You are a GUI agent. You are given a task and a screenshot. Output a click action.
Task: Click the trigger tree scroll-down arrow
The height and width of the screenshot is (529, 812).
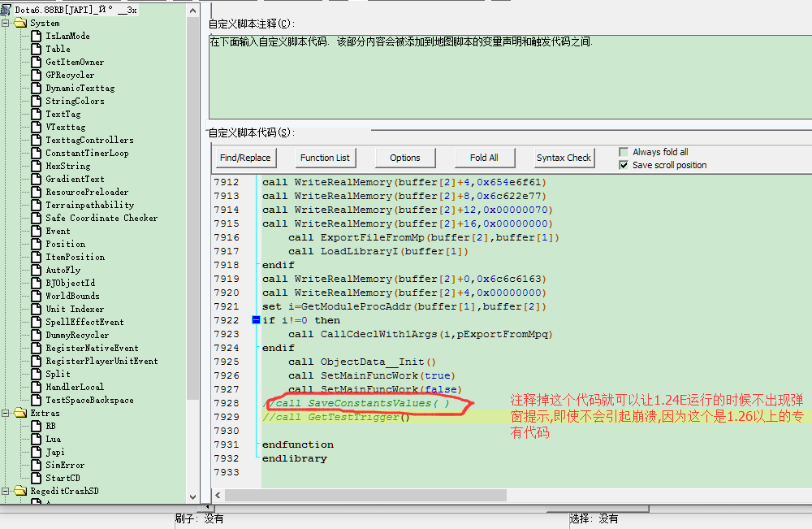pos(192,496)
